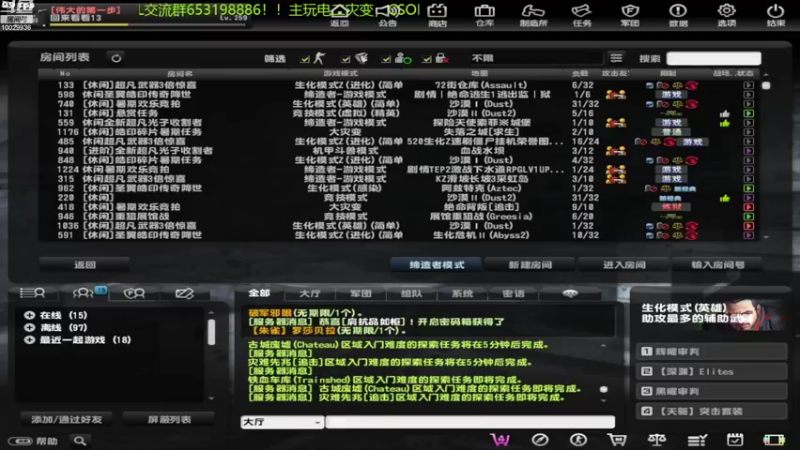Click the 返回 button below the room list
Viewport: 800px width, 450px height.
click(85, 265)
